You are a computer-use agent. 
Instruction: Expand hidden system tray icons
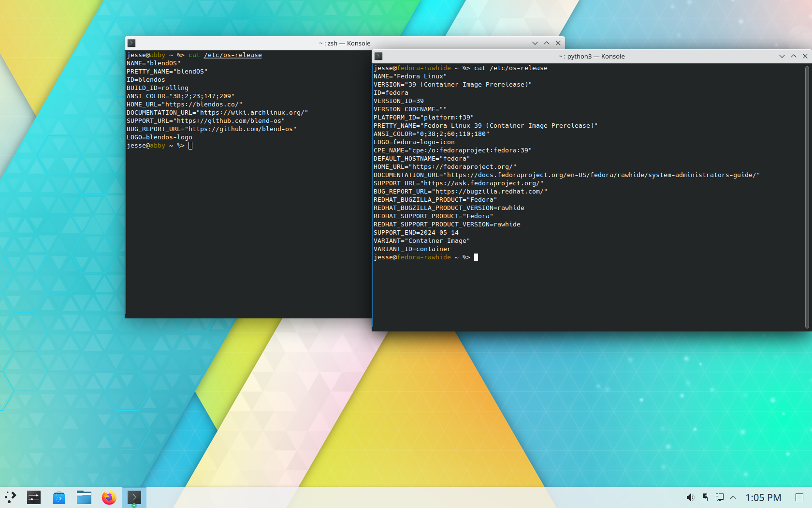pyautogui.click(x=733, y=497)
